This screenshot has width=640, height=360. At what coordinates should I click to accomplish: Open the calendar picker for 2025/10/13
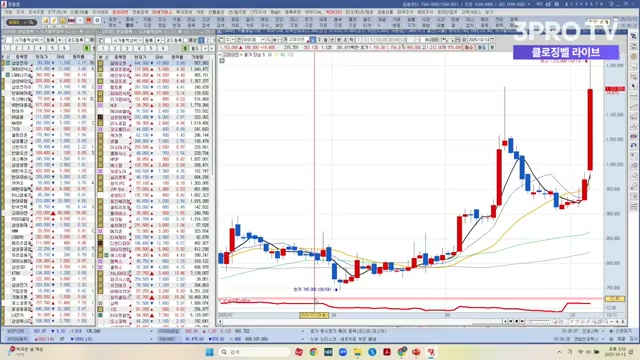(x=492, y=40)
